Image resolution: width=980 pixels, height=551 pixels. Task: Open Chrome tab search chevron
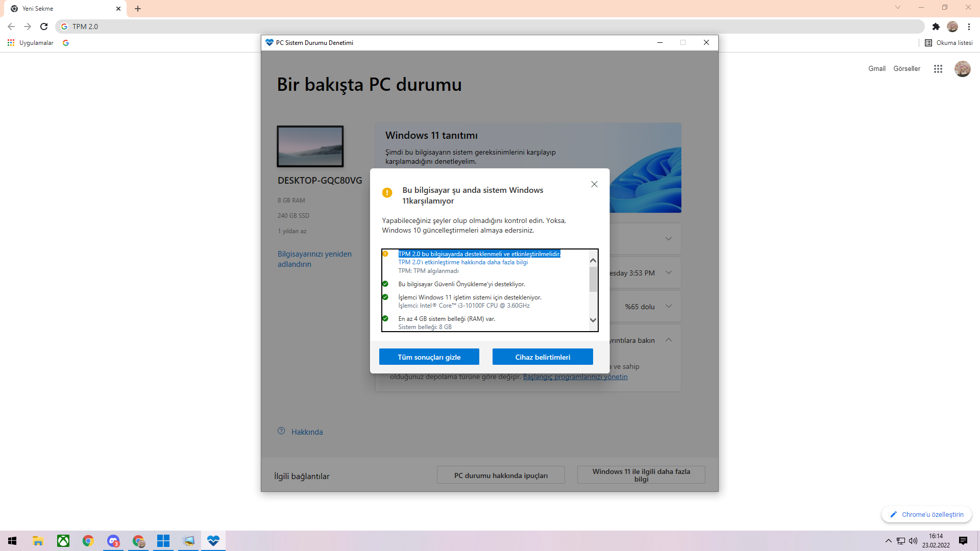(898, 8)
